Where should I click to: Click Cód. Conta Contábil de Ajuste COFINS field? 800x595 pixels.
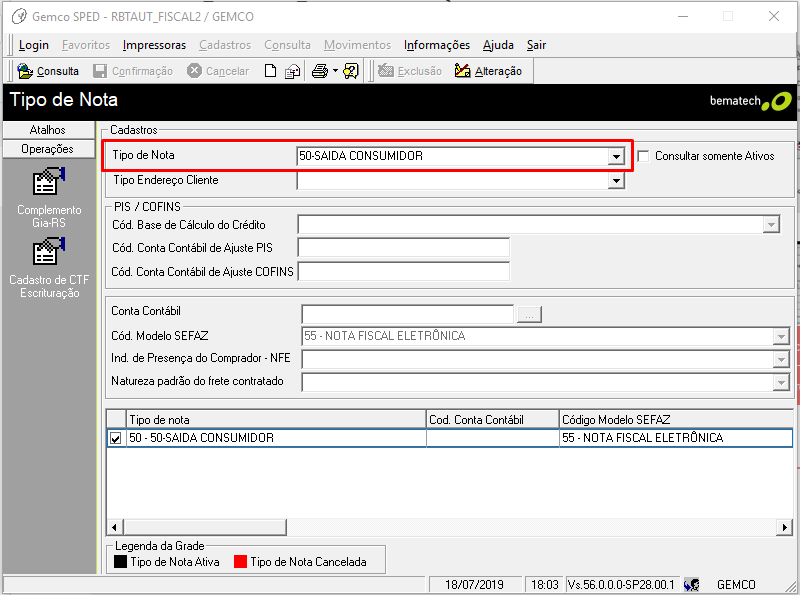[404, 271]
